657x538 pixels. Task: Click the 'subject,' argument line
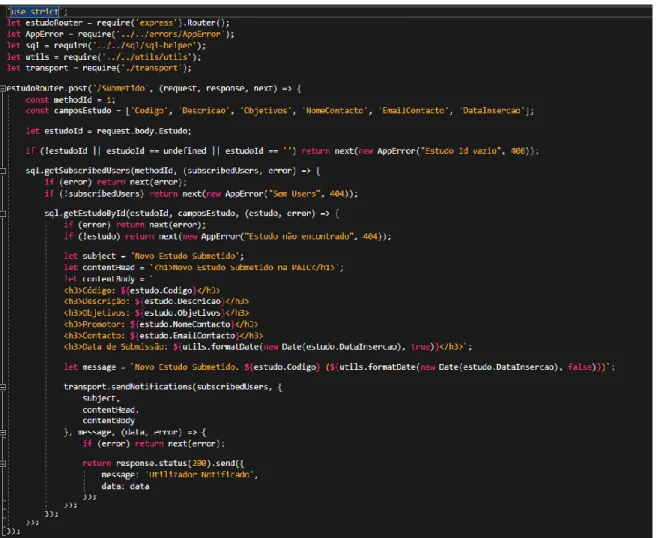pyautogui.click(x=101, y=398)
